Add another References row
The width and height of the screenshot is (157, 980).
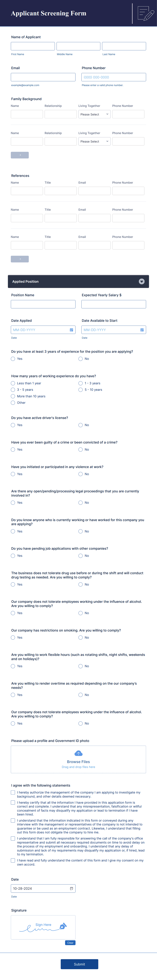pyautogui.click(x=20, y=259)
